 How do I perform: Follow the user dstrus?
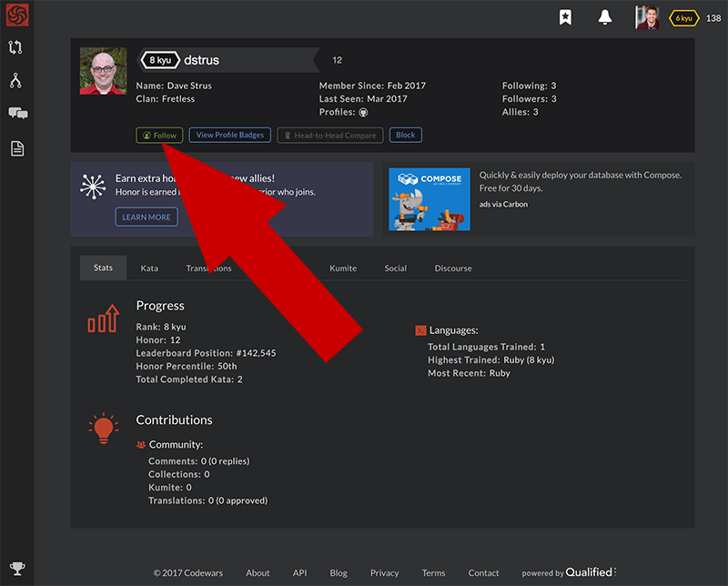159,135
